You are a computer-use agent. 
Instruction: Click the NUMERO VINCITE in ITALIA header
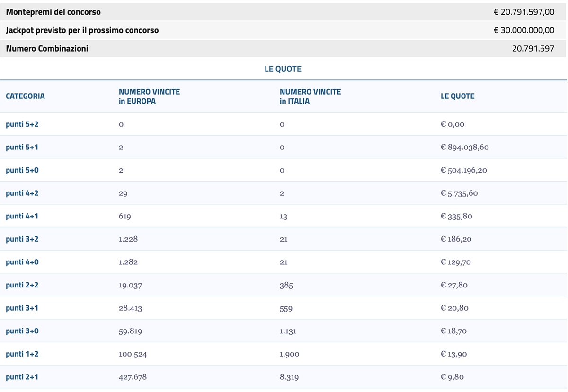tap(310, 96)
